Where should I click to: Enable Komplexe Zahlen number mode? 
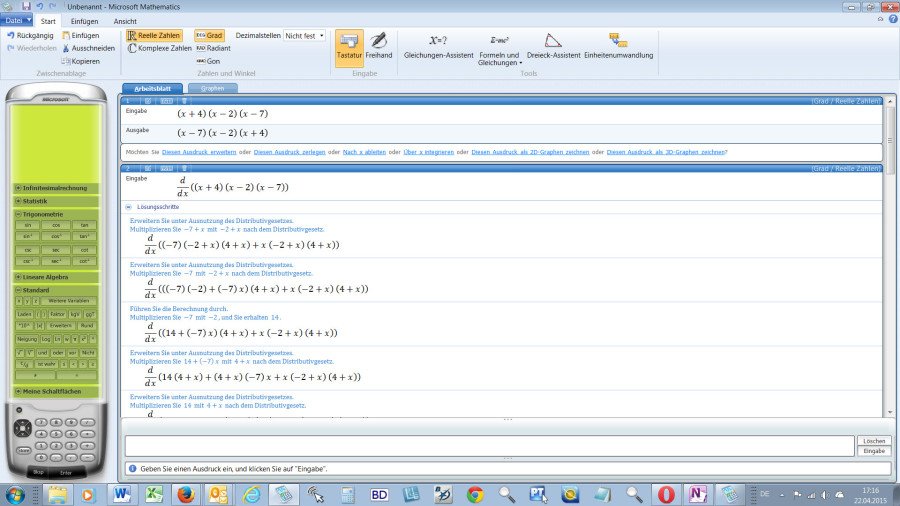tap(158, 48)
